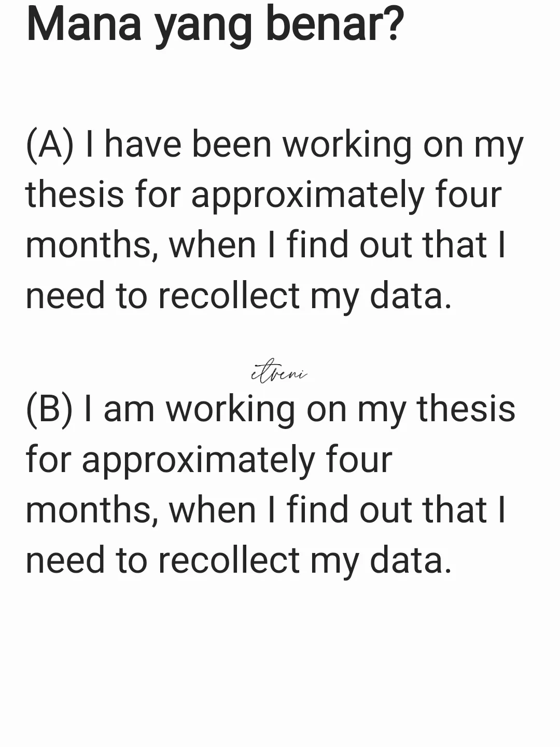This screenshot has height=747, width=560.
Task: Click the word 'thesis' in option A
Action: point(75,195)
